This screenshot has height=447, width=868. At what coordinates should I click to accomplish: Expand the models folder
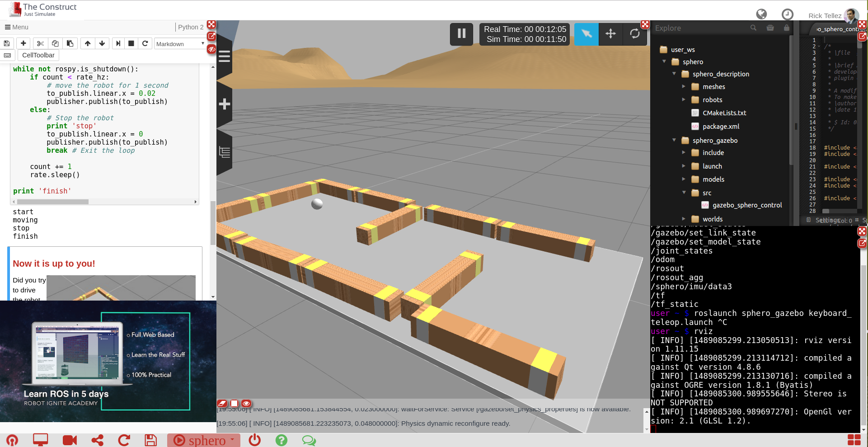point(684,179)
